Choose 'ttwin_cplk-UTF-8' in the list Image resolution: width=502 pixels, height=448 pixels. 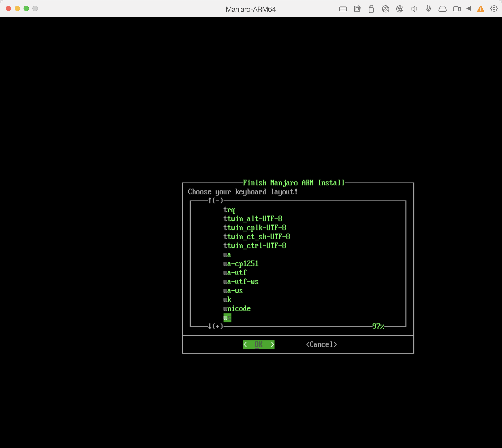point(255,228)
